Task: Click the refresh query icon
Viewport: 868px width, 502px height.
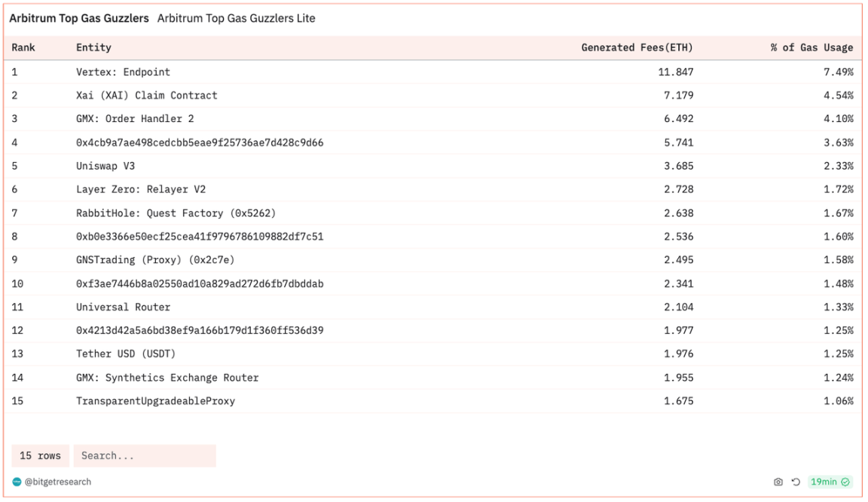Action: [796, 482]
